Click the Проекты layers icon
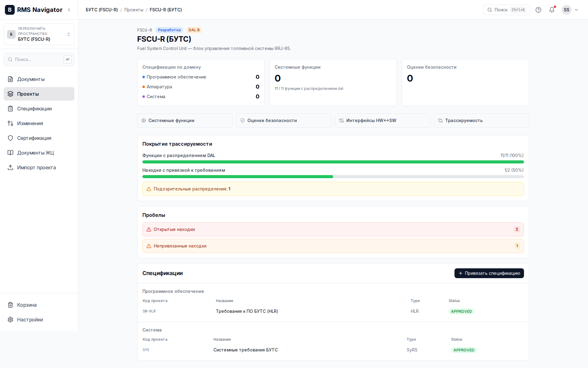The image size is (588, 368). [x=10, y=94]
